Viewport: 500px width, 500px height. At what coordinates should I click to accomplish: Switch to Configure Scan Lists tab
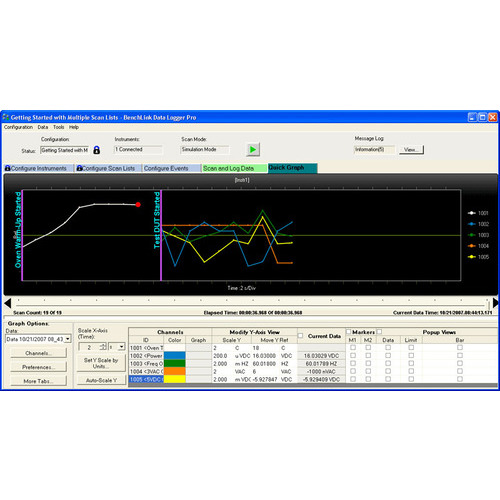pyautogui.click(x=108, y=168)
